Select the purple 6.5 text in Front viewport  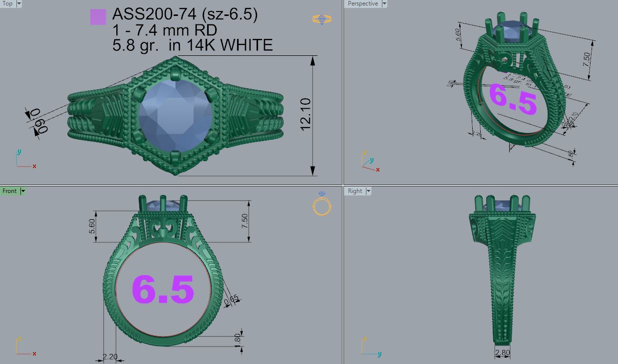point(163,289)
